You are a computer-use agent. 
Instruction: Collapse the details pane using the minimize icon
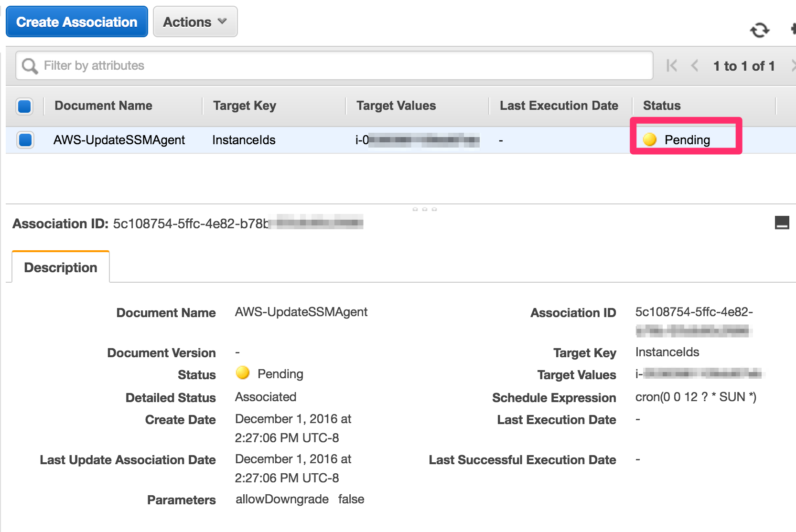[x=783, y=222]
